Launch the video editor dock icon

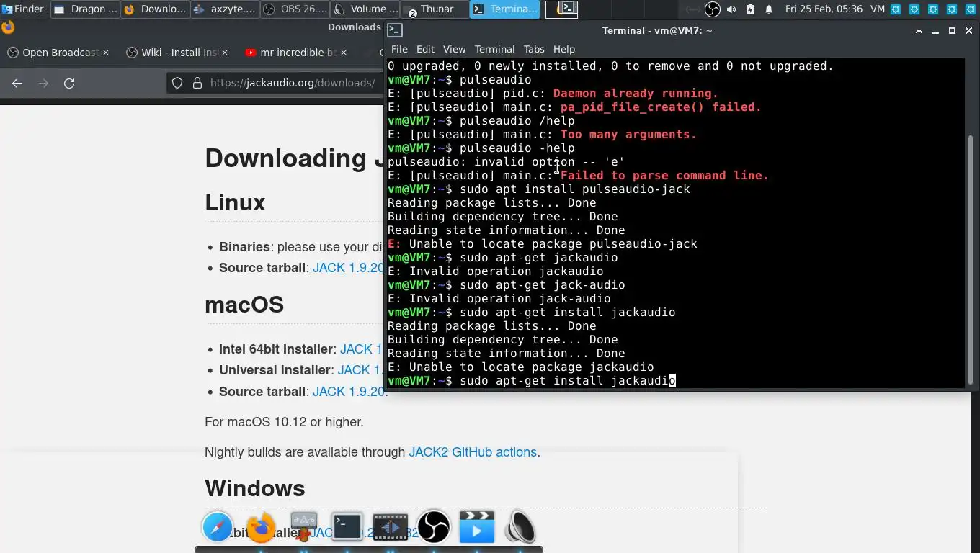(x=391, y=527)
